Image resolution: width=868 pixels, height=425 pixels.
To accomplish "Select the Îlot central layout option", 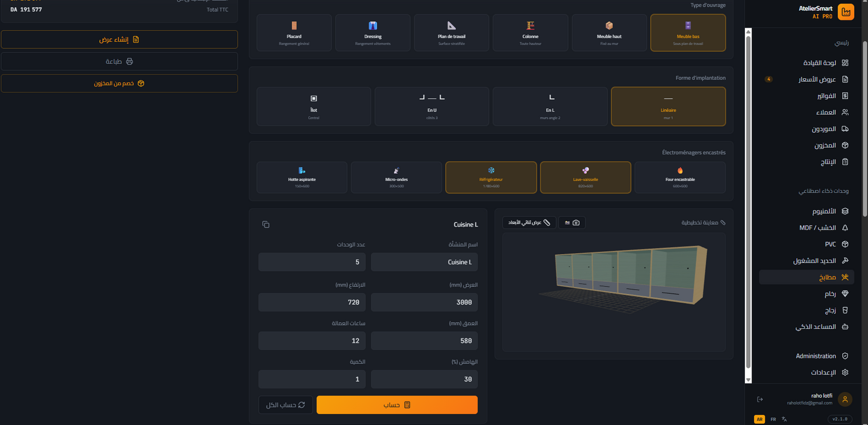I will (314, 106).
